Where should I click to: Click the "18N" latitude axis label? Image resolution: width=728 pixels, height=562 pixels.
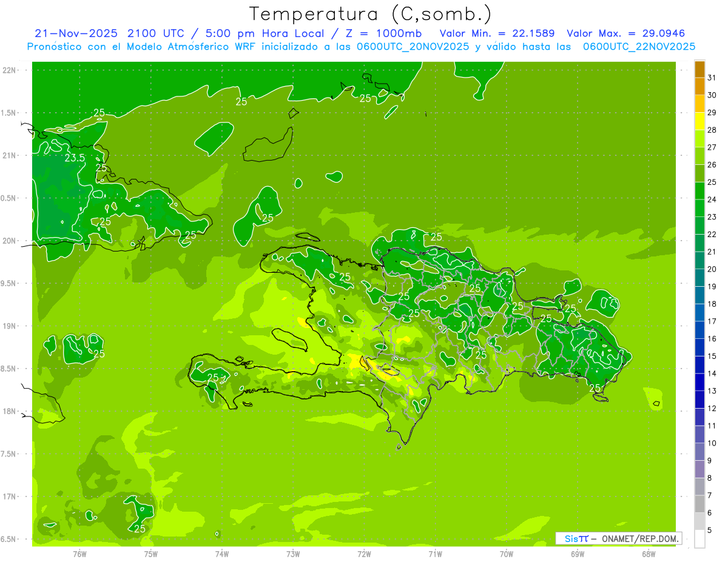click(x=9, y=411)
